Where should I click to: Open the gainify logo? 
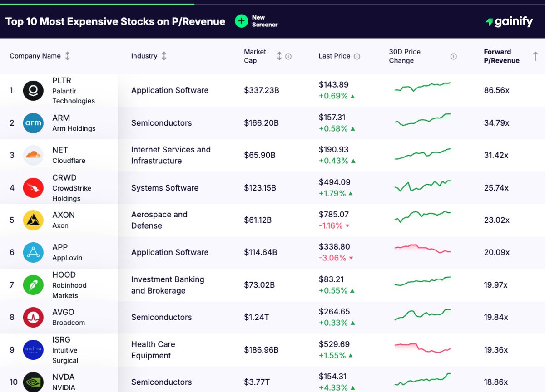[x=509, y=21]
